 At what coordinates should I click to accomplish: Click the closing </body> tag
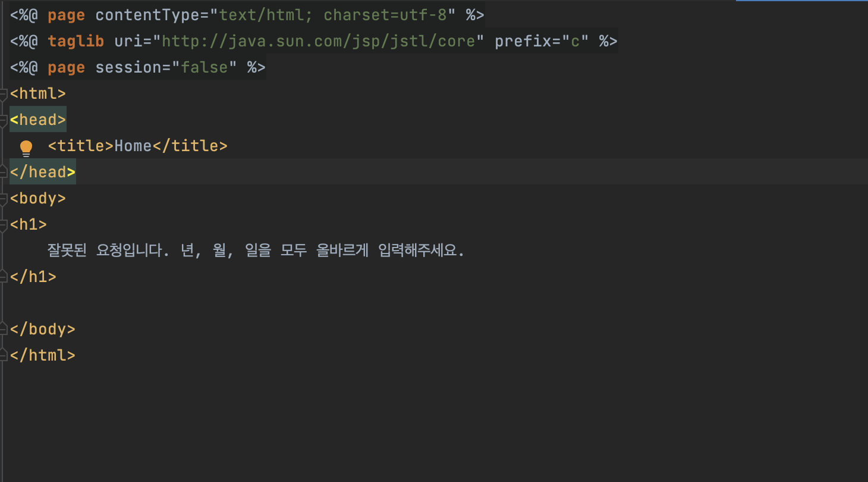43,329
